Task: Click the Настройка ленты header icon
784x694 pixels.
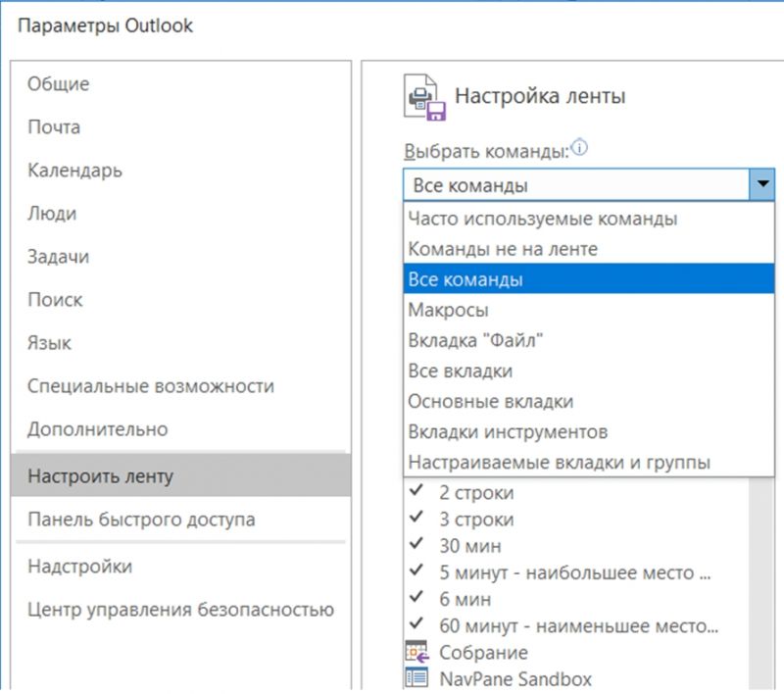Action: [x=424, y=97]
